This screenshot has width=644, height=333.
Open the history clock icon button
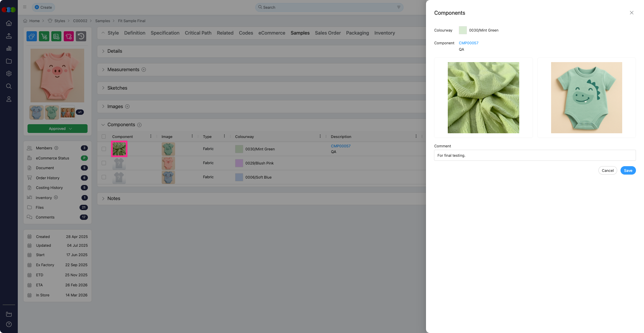point(81,36)
